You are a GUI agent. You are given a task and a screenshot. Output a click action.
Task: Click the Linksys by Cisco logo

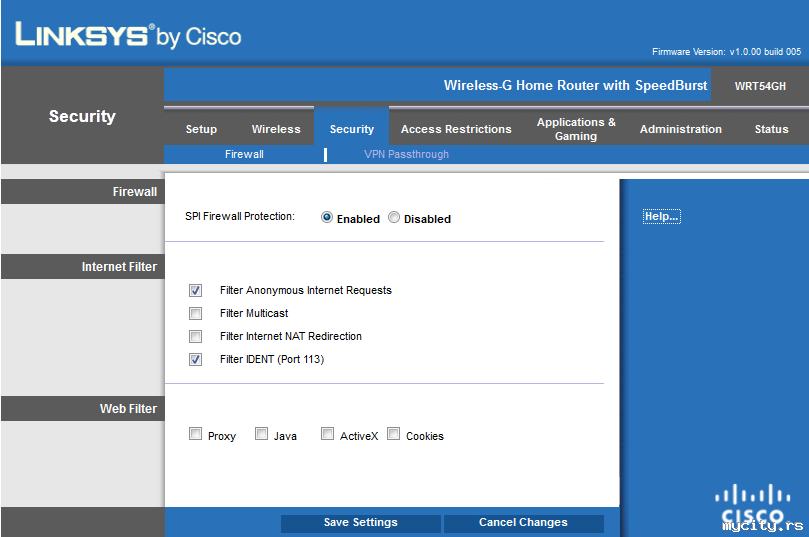128,36
